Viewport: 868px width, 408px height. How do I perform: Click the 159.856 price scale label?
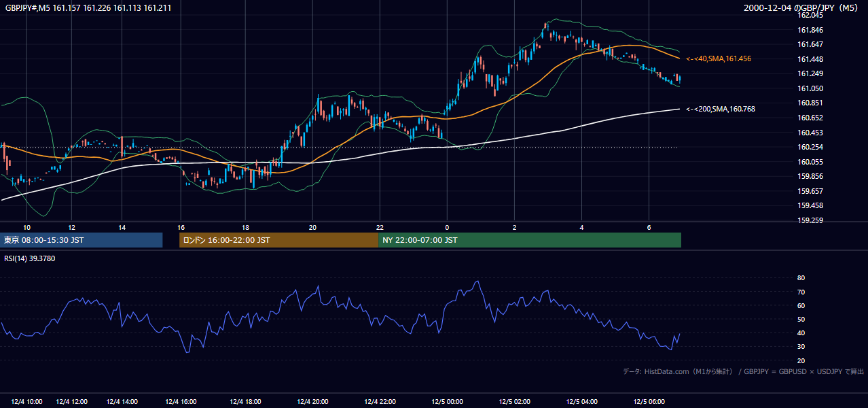pyautogui.click(x=810, y=177)
